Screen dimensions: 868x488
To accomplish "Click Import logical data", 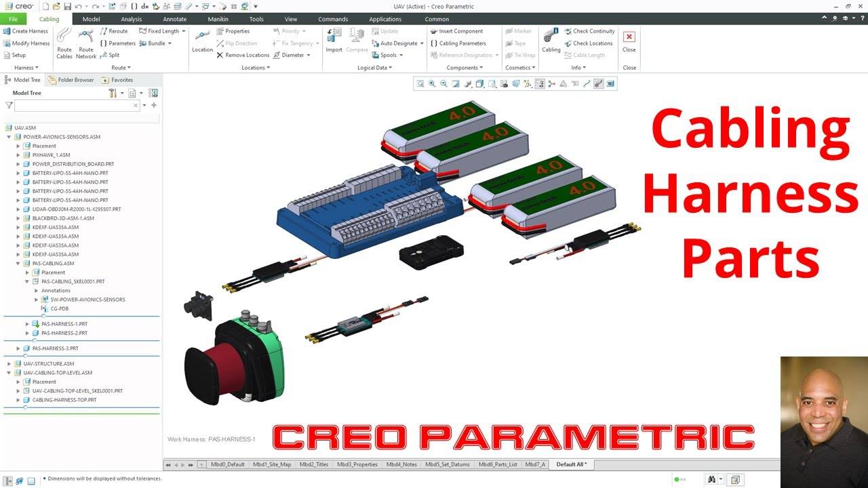I will [334, 41].
